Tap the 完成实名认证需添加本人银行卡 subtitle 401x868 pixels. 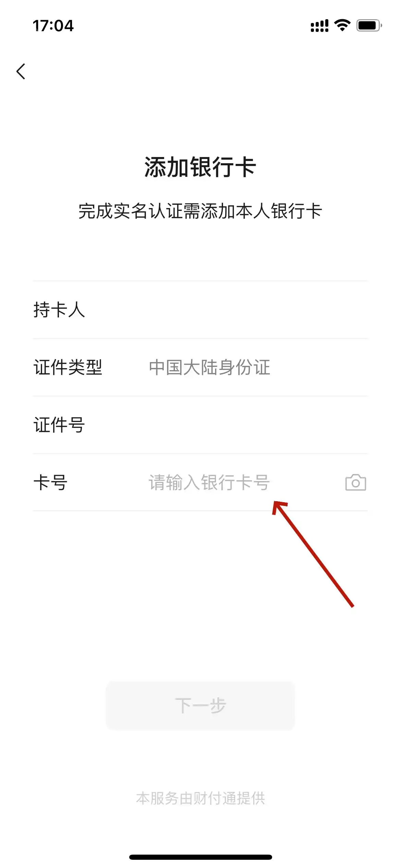point(200,211)
